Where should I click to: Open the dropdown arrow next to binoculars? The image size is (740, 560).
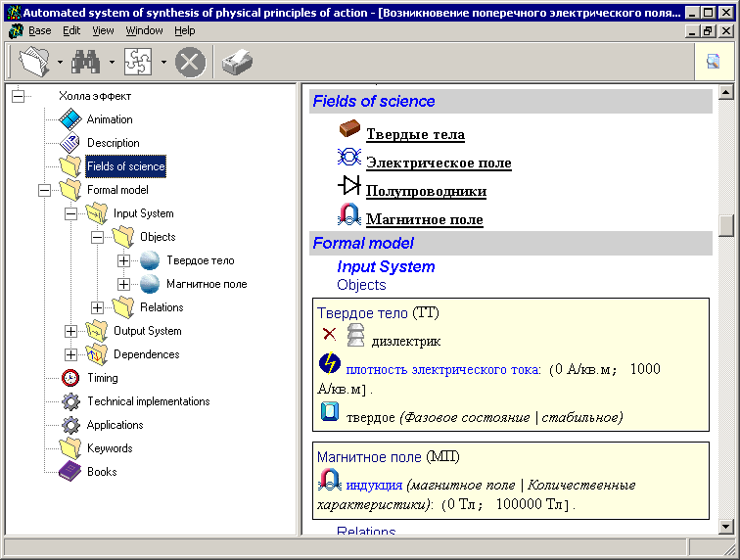pyautogui.click(x=112, y=65)
